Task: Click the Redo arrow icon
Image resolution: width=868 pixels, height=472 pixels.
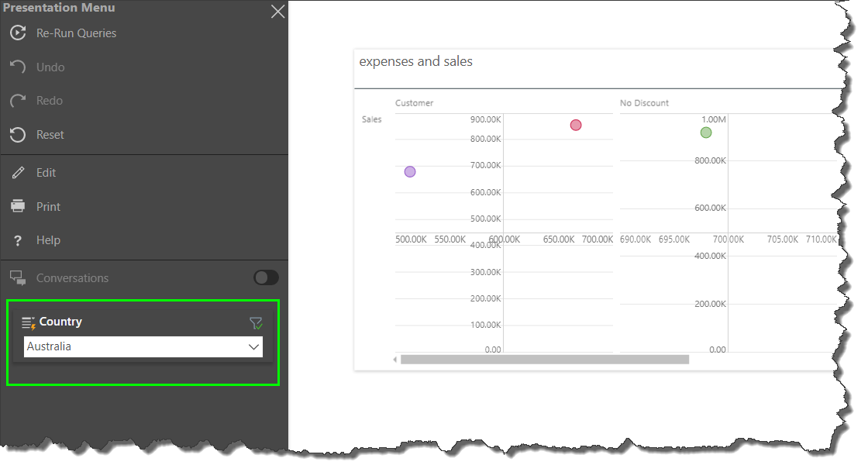Action: click(18, 101)
